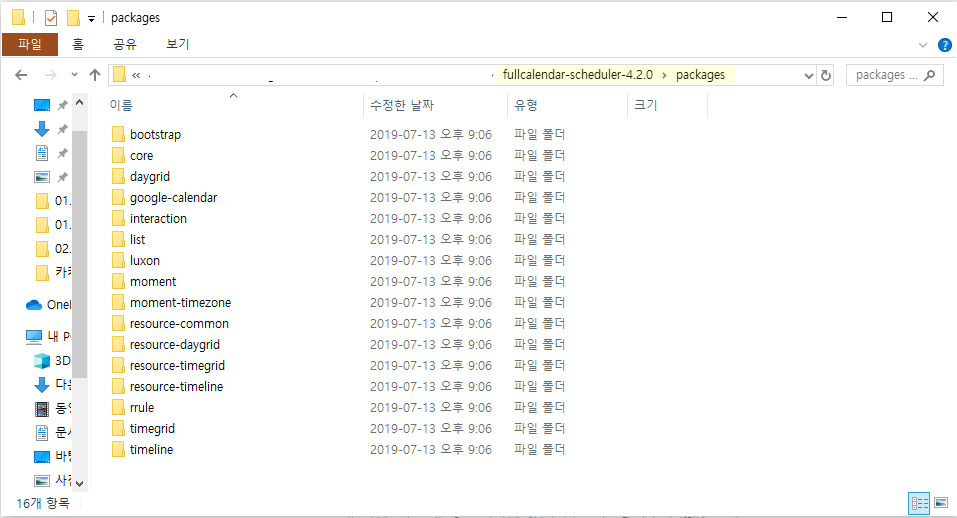Open Pictures (사진) item in navigation pane

pos(52,481)
